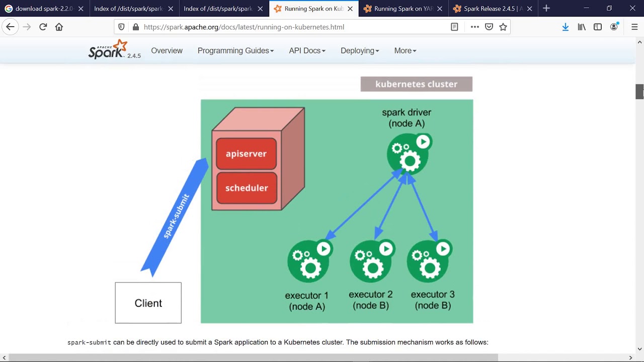Close the Running Spark on YARN tab

pos(440,9)
